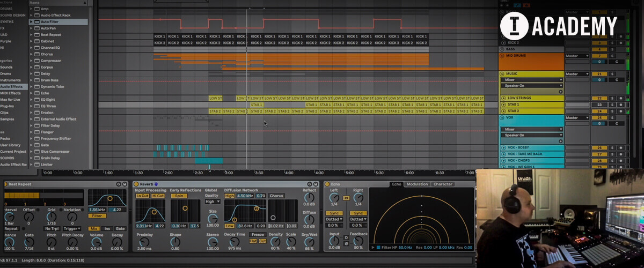Screen dimensions: 644x268
Task: Adjust Echo Feedback knob
Action: [358, 241]
